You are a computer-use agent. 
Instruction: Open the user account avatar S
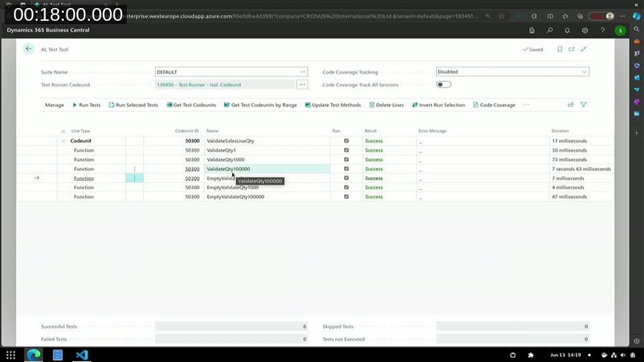620,30
